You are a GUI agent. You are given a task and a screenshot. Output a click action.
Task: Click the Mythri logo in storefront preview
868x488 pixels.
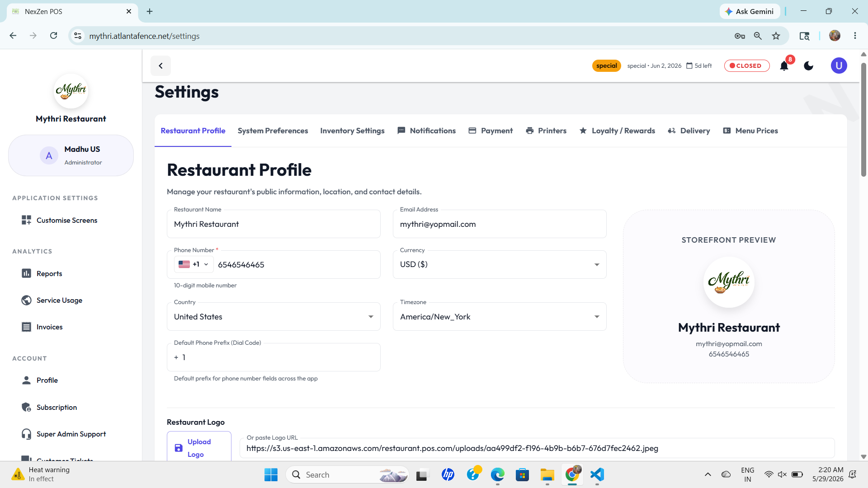point(729,282)
